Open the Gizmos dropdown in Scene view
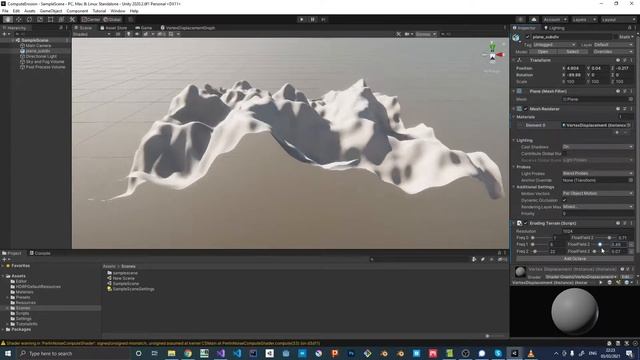This screenshot has width=640, height=360. pos(426,34)
